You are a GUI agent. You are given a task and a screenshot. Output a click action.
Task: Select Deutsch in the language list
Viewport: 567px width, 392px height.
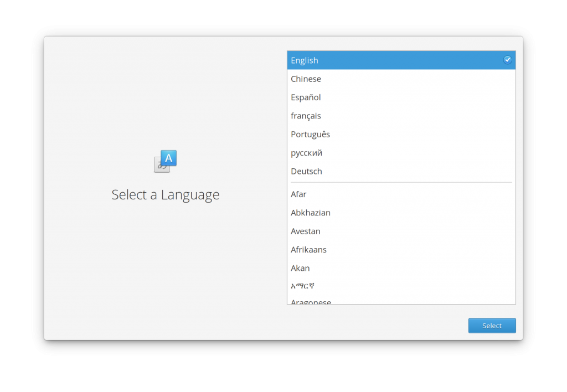pyautogui.click(x=306, y=171)
